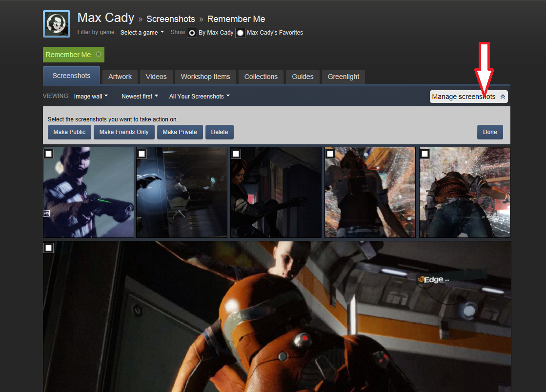Open the orange shattered glass screenshot thumbnail
The image size is (546, 392).
coord(370,193)
